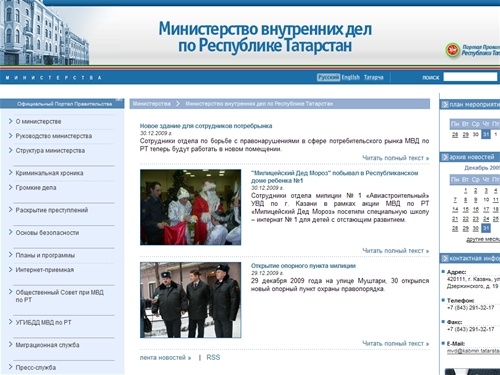The width and height of the screenshot is (500, 375).
Task: Click the arrow icon beside архив новостей
Action: [445, 157]
